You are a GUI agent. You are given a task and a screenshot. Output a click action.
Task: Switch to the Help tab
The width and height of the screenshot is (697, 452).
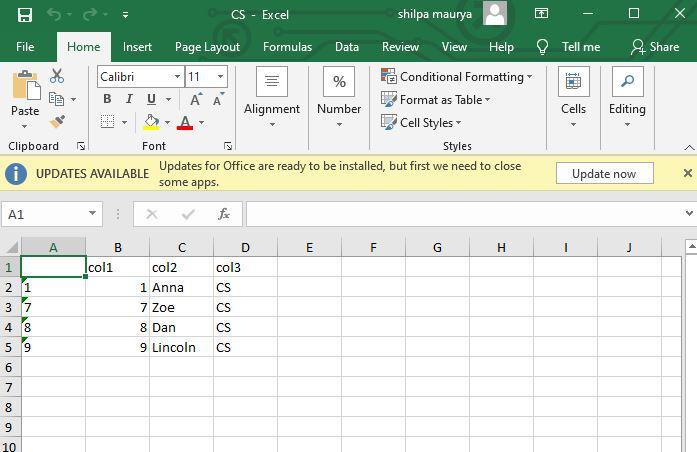(501, 47)
